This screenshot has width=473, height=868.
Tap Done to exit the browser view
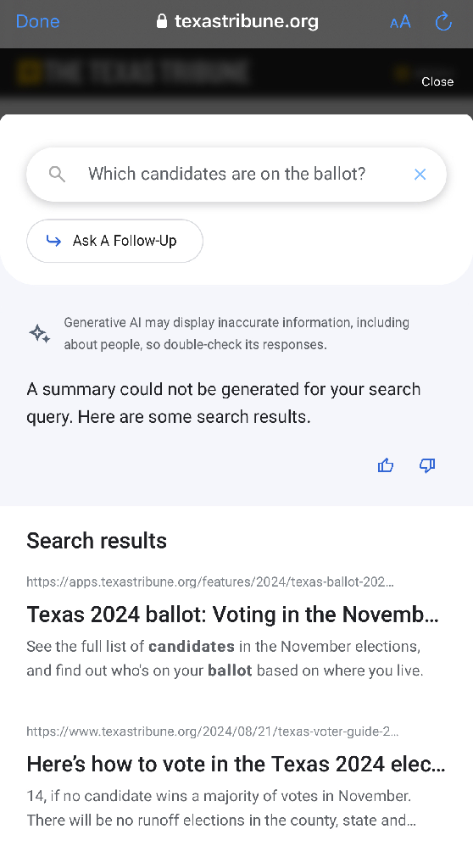click(37, 21)
